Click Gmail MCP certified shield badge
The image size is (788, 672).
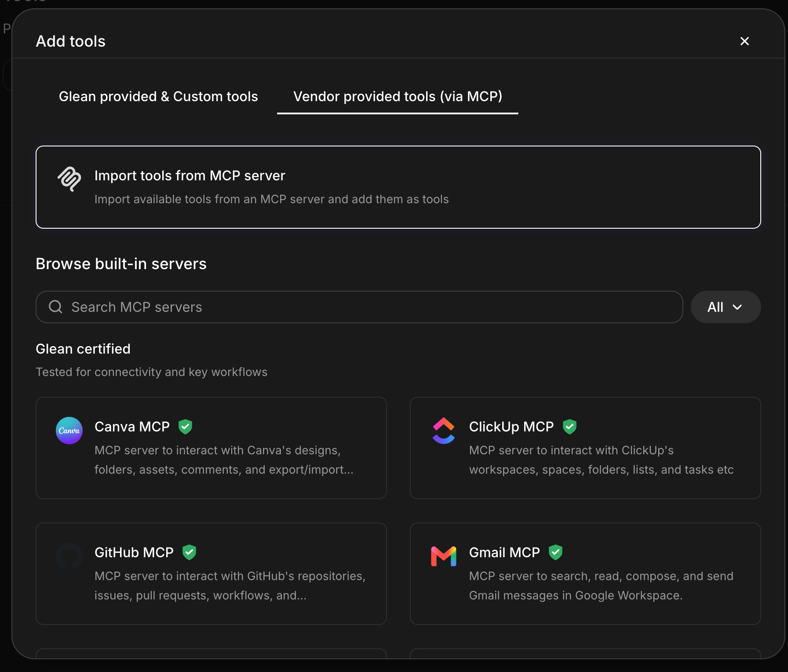(x=555, y=552)
